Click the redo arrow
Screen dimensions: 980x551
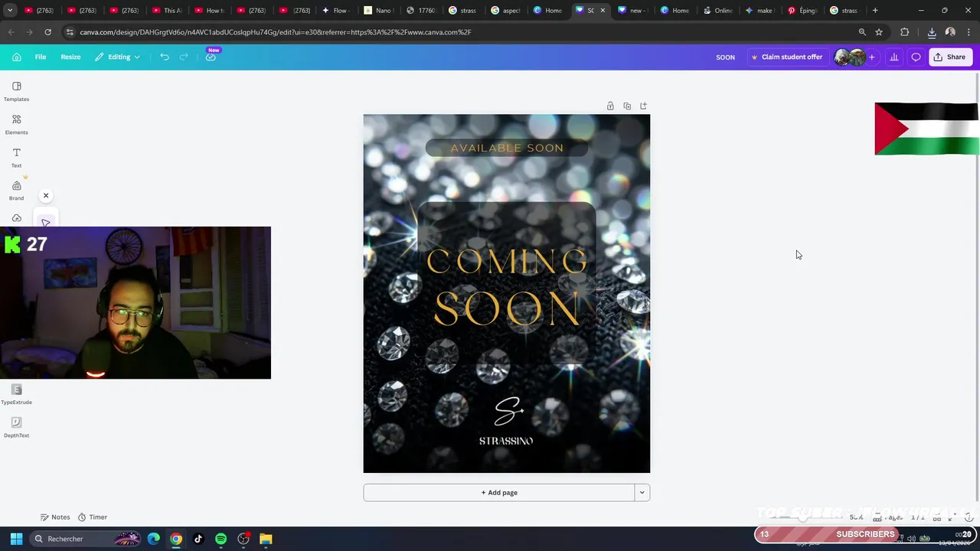tap(184, 57)
